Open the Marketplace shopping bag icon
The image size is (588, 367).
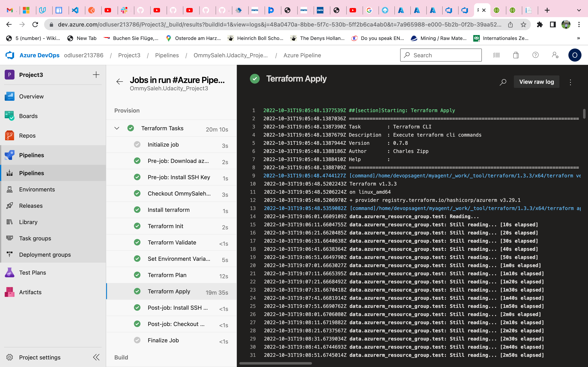(x=516, y=55)
